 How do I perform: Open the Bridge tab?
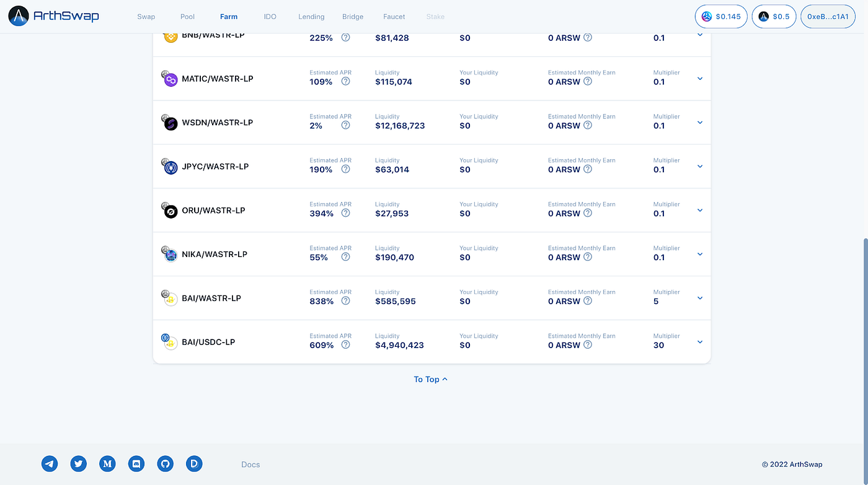tap(353, 17)
